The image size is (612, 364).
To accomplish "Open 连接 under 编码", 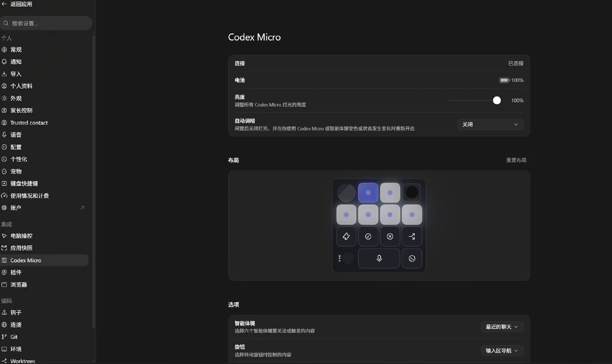I will (x=44, y=325).
